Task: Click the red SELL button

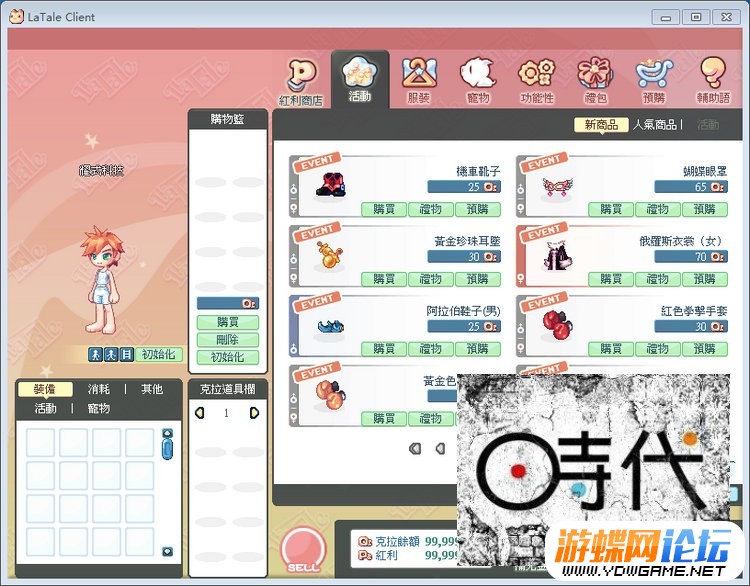Action: click(x=303, y=549)
